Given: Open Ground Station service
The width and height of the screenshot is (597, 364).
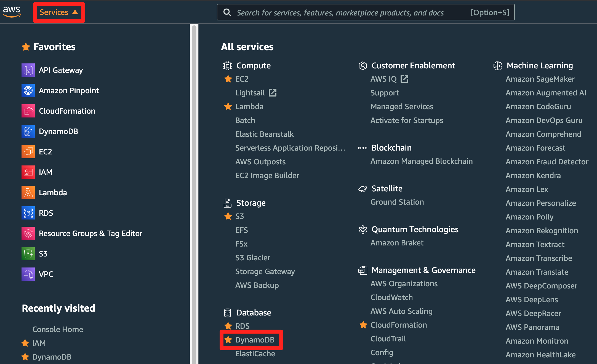Looking at the screenshot, I should [397, 202].
